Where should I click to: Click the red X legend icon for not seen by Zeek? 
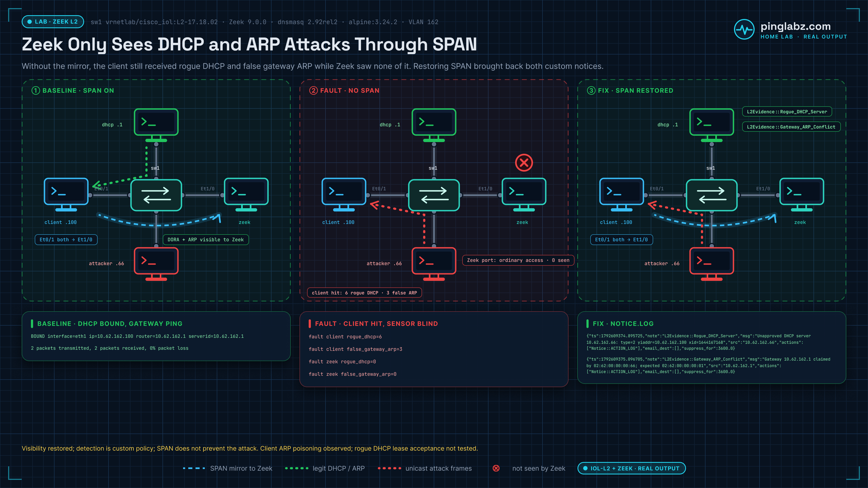[x=496, y=468]
